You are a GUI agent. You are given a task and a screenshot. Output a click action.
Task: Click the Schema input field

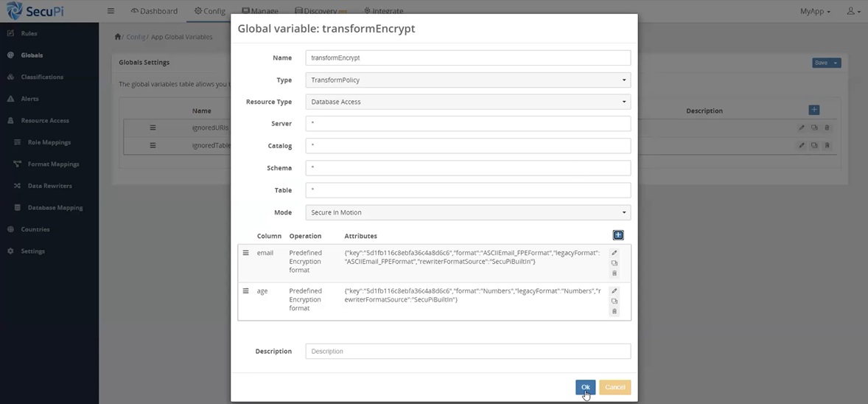(468, 168)
